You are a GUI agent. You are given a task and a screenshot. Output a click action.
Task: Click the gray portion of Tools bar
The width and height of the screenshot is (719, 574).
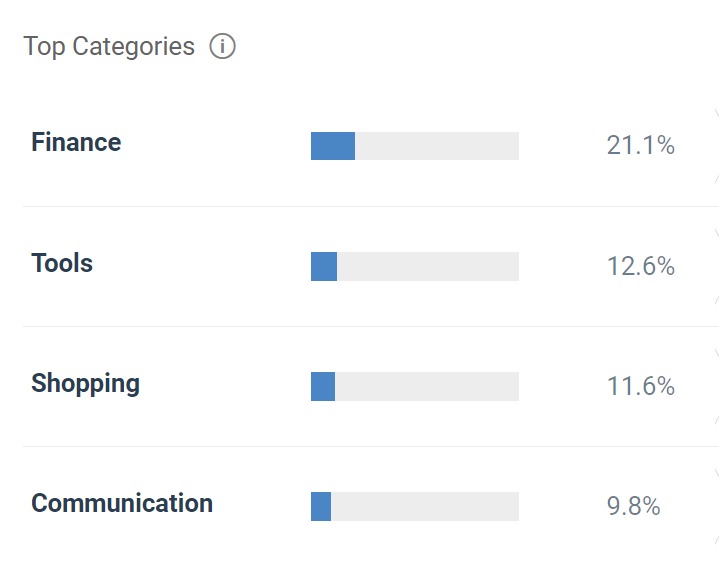[x=428, y=266]
